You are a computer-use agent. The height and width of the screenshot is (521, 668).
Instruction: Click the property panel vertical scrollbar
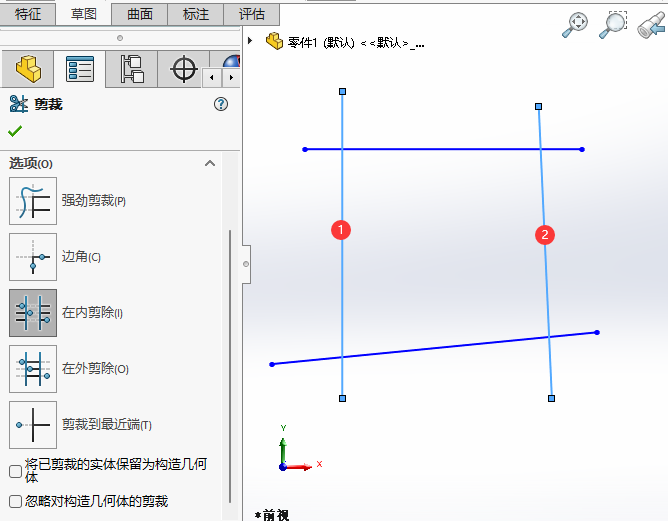pos(230,366)
